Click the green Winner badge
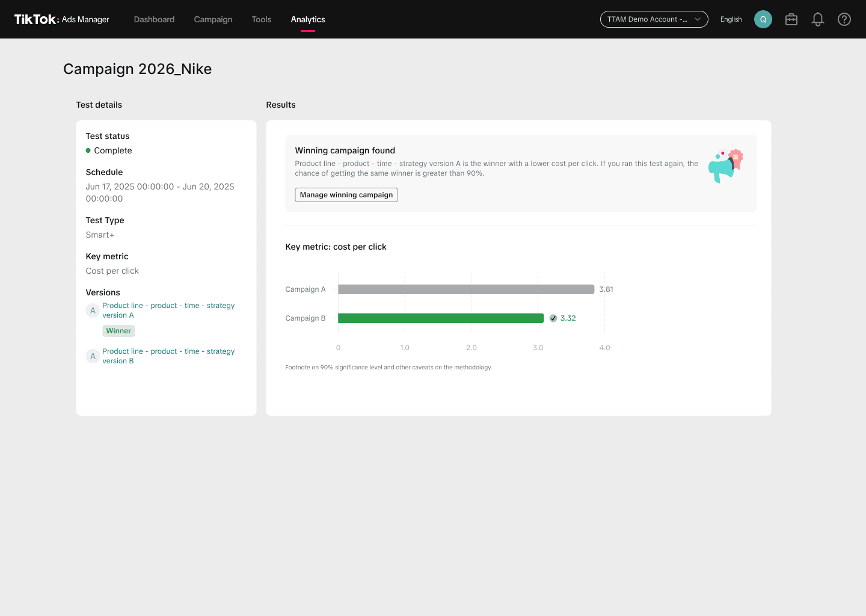Viewport: 866px width, 616px height. (118, 331)
